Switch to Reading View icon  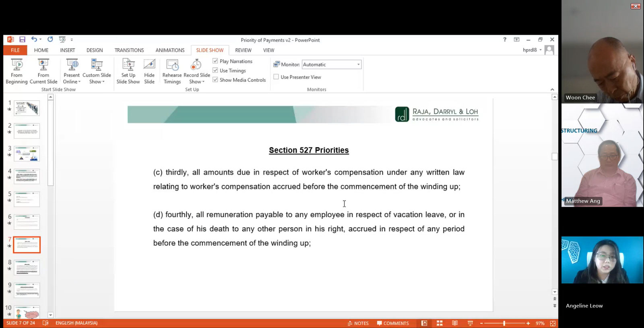tap(455, 323)
